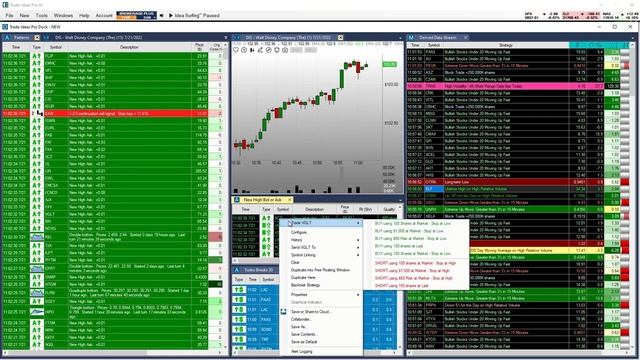
Task: Expand the Send VGLT To submenu
Action: coord(322,247)
